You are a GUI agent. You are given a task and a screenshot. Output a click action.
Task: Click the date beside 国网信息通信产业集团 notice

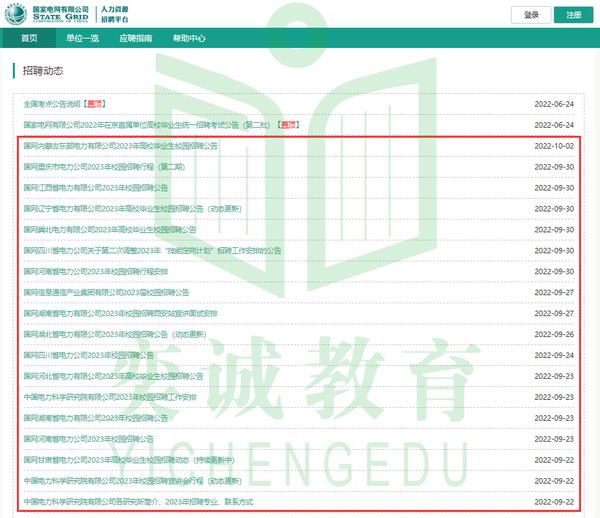tap(554, 293)
